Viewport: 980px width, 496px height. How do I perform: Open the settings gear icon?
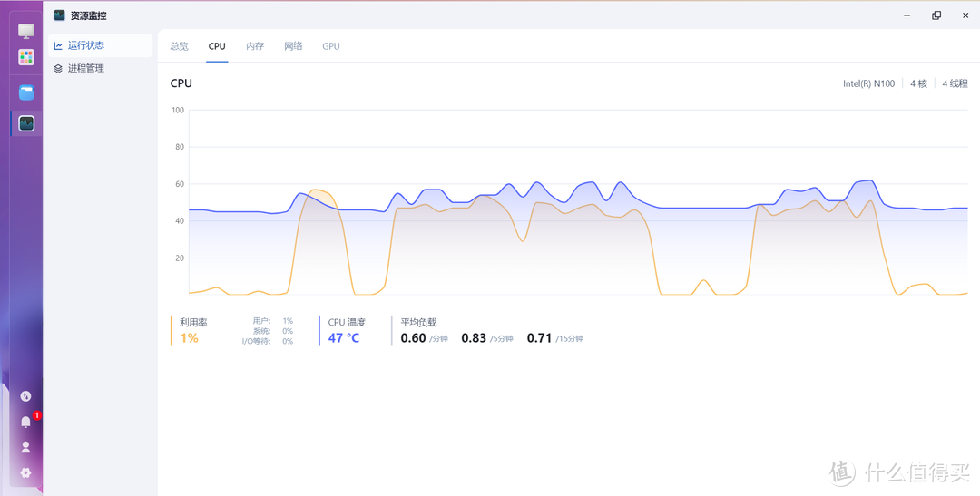pos(25,473)
